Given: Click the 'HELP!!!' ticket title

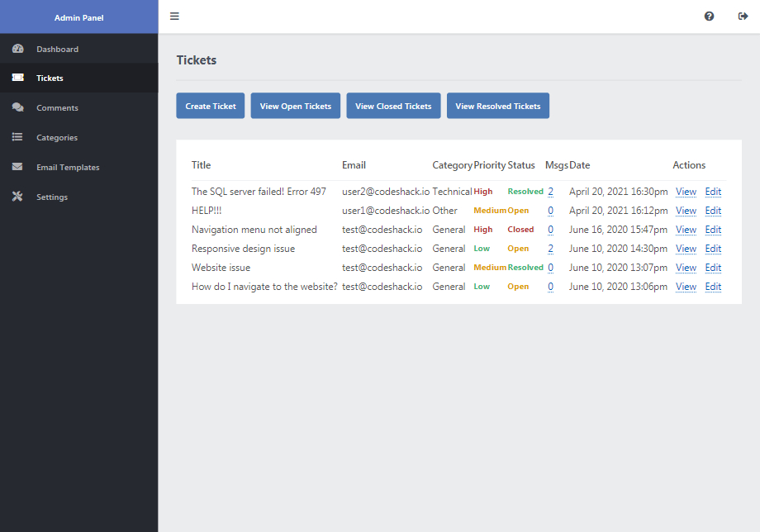Looking at the screenshot, I should (207, 211).
